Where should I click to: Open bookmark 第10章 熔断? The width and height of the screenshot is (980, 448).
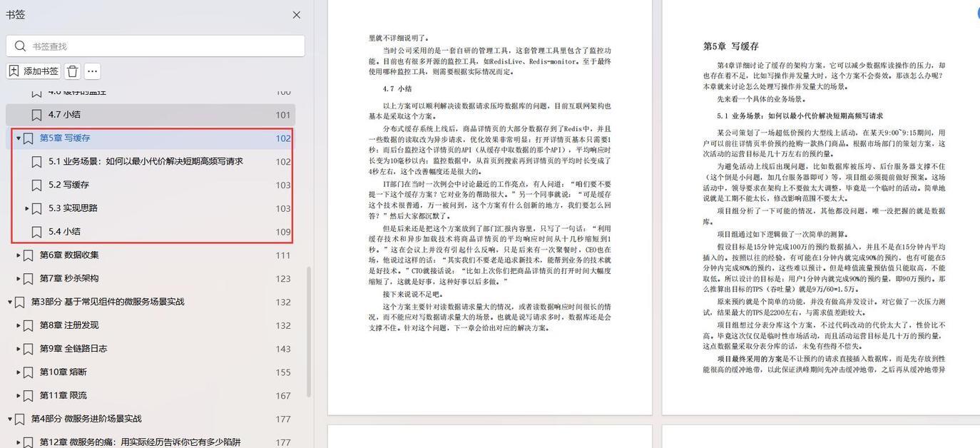coord(63,372)
